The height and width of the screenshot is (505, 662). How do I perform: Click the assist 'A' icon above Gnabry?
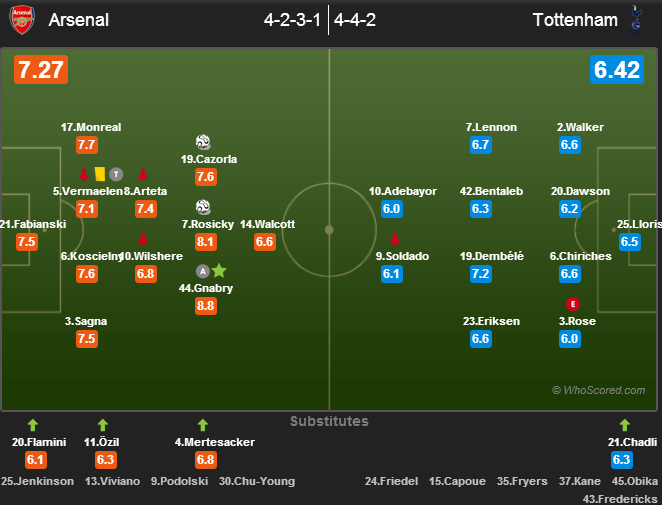click(203, 271)
